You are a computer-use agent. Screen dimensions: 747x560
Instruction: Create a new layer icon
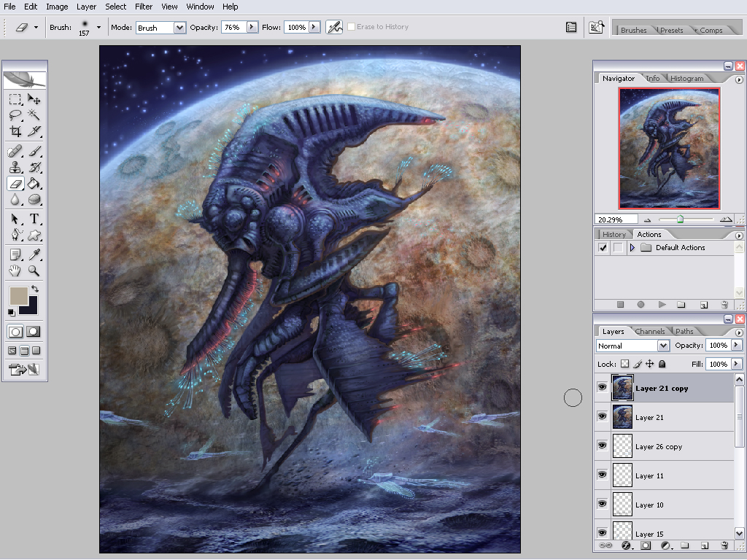point(705,545)
